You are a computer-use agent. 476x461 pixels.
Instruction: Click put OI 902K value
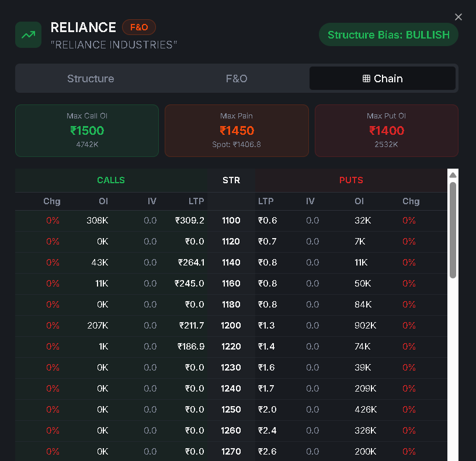365,326
